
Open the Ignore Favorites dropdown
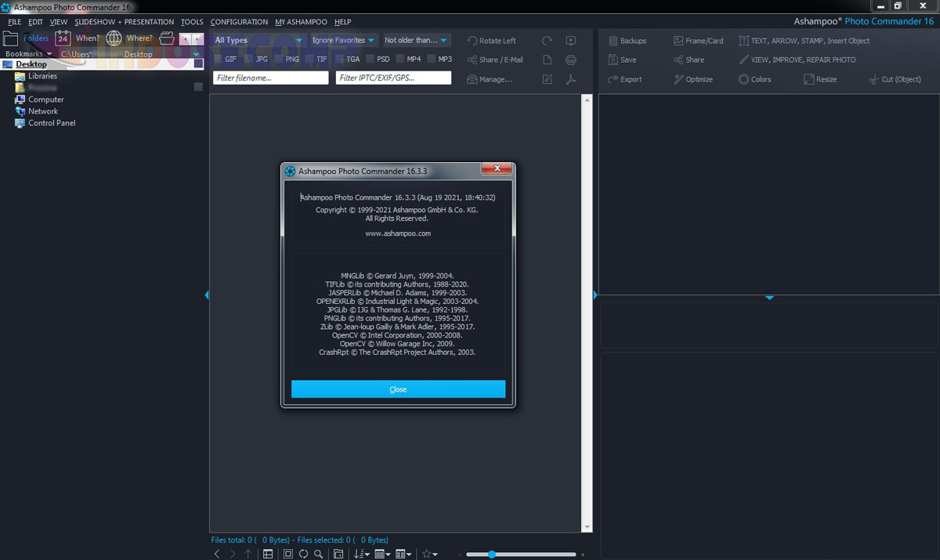point(342,39)
